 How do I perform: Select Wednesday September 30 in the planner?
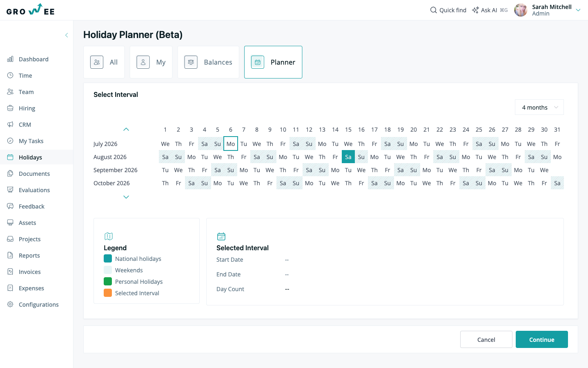coord(544,170)
